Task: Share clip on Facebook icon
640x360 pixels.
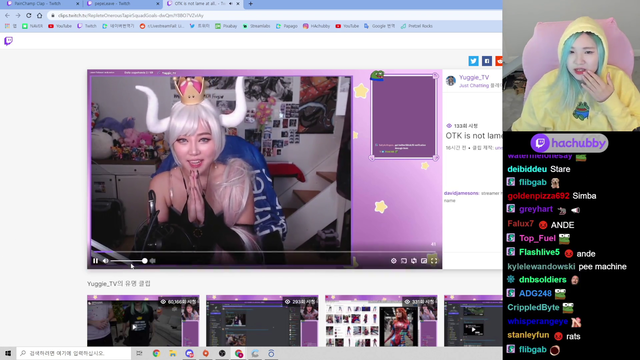Action: 487,61
